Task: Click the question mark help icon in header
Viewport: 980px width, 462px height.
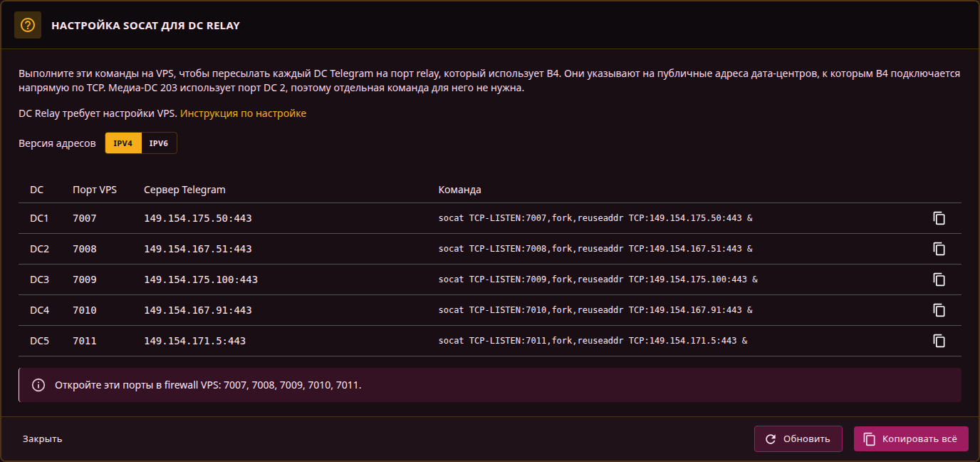Action: click(28, 25)
